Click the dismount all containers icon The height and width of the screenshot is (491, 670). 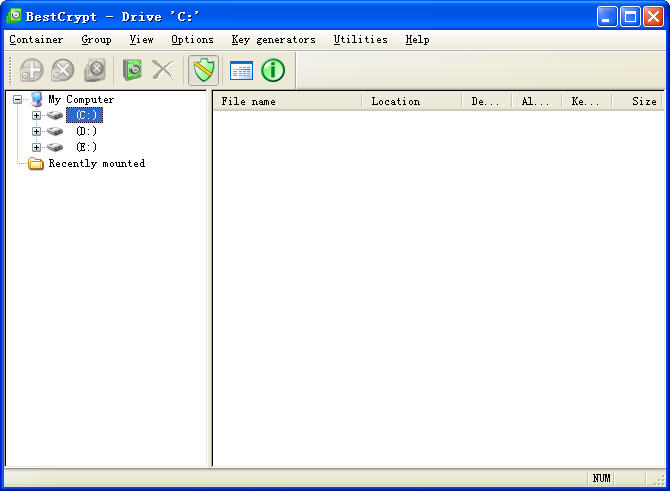click(x=95, y=70)
